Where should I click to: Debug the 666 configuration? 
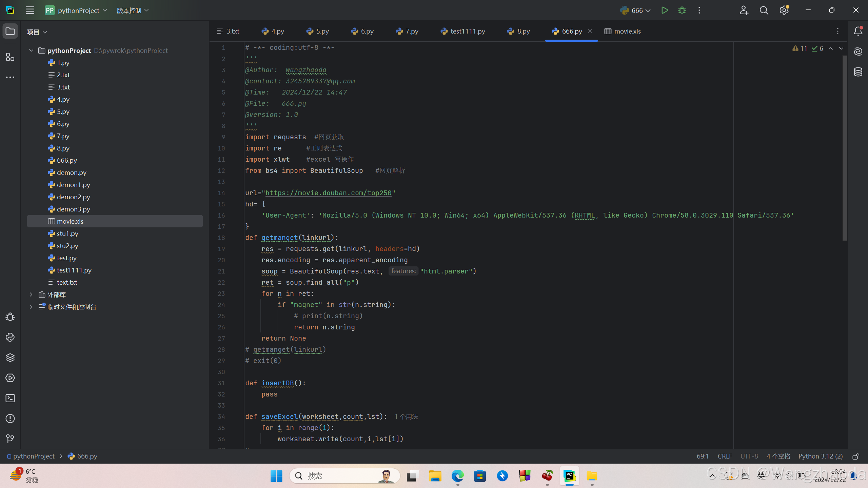point(682,10)
